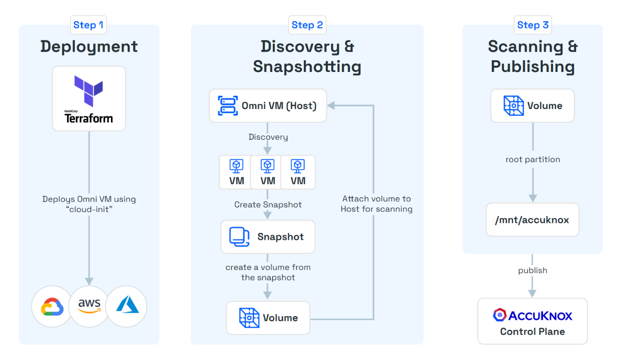Click the Omni VM server icon
The height and width of the screenshot is (364, 624).
[228, 106]
